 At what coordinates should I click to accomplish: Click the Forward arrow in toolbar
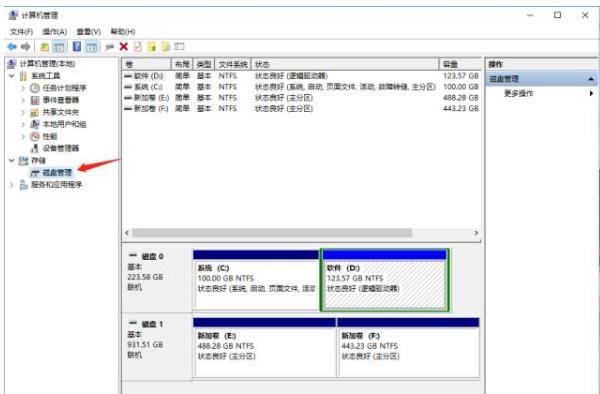point(26,47)
